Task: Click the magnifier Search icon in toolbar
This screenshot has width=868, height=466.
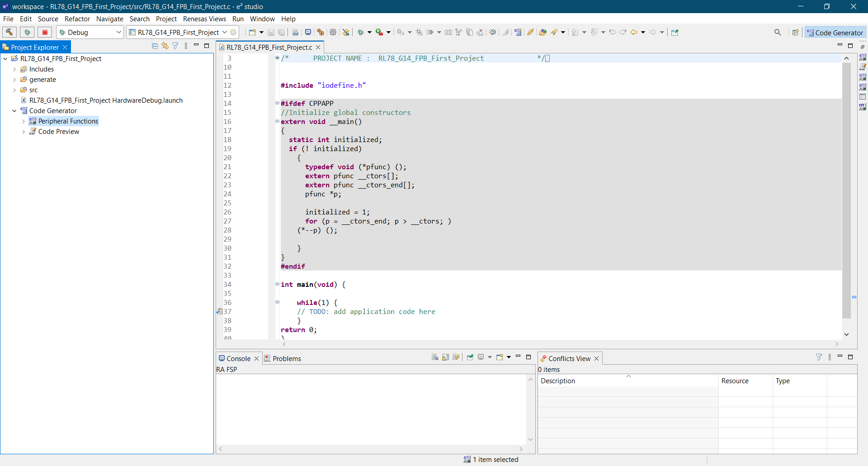Action: (x=778, y=32)
